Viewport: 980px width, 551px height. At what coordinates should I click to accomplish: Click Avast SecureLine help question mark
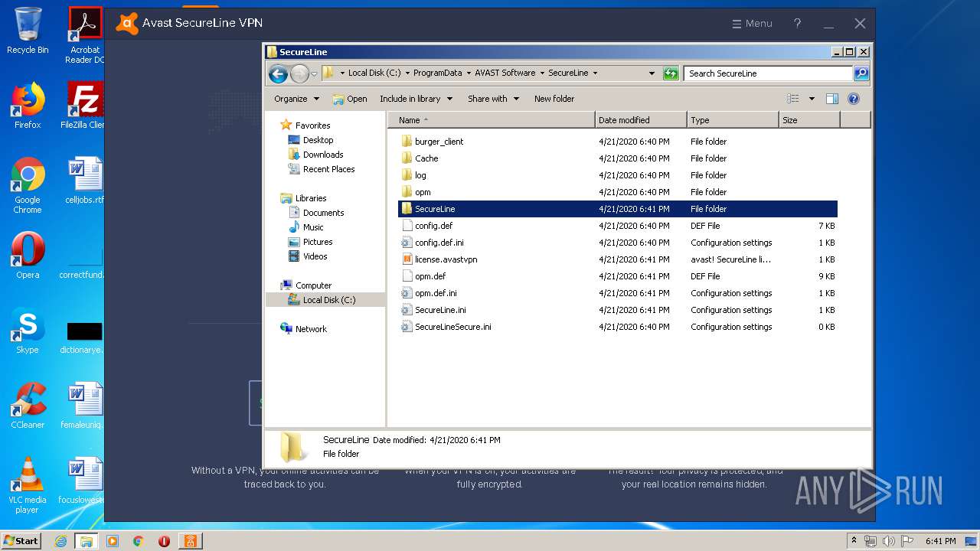[x=797, y=23]
